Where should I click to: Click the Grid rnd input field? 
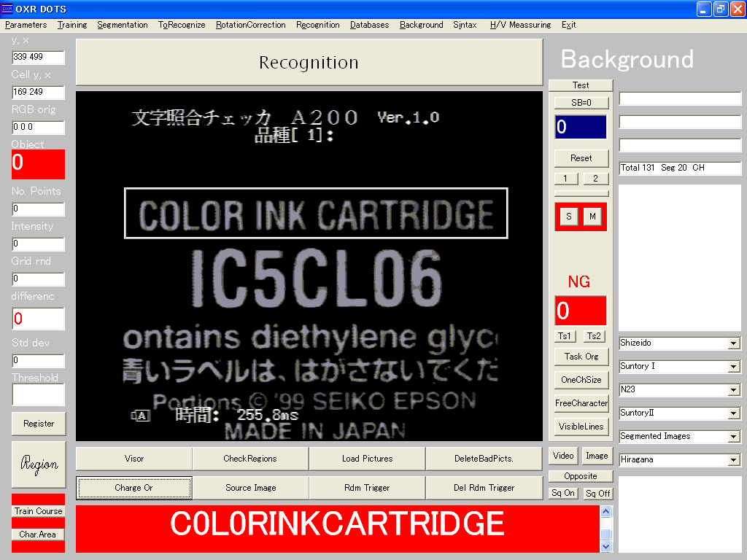38,279
